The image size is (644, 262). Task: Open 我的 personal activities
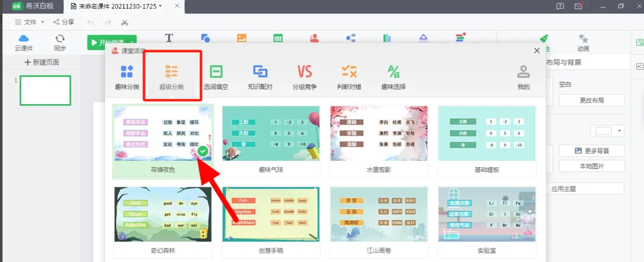523,76
